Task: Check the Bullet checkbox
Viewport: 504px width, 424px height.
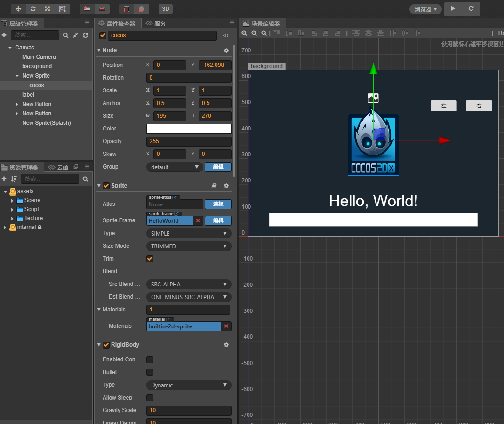Action: coord(150,372)
